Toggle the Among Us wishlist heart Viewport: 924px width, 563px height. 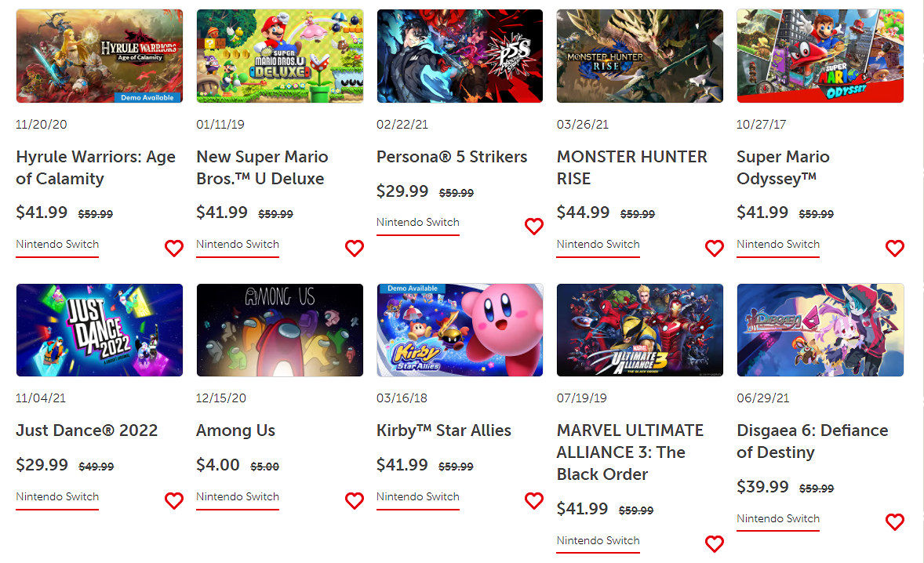pos(355,501)
